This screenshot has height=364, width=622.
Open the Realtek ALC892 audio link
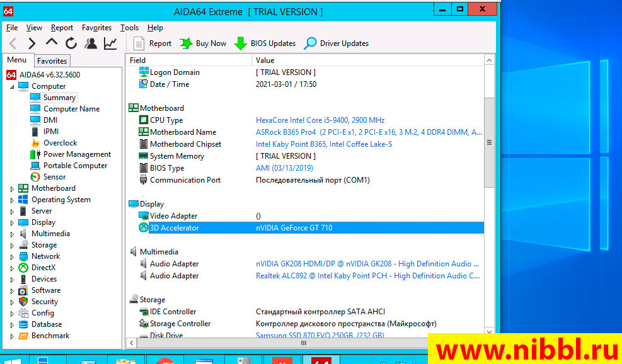click(x=368, y=276)
